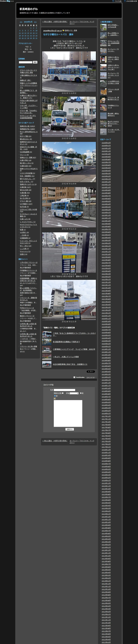Open the 2011年03月 monthly archive

click(106, 642)
